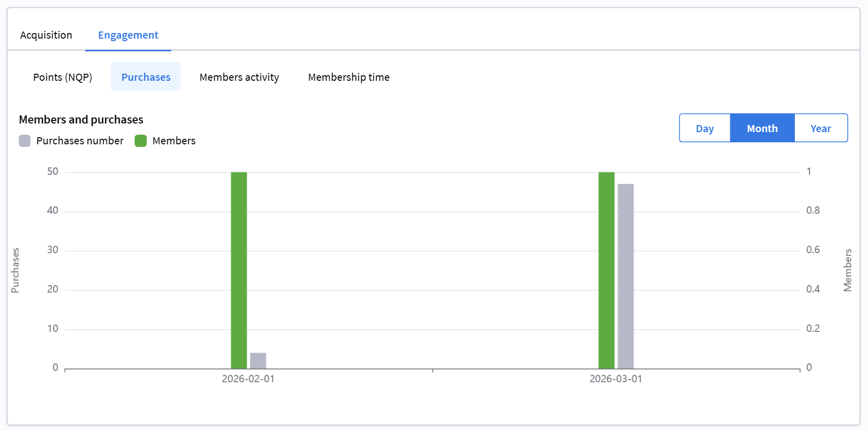The image size is (868, 431).
Task: Switch chart granularity to Day
Action: pos(704,129)
